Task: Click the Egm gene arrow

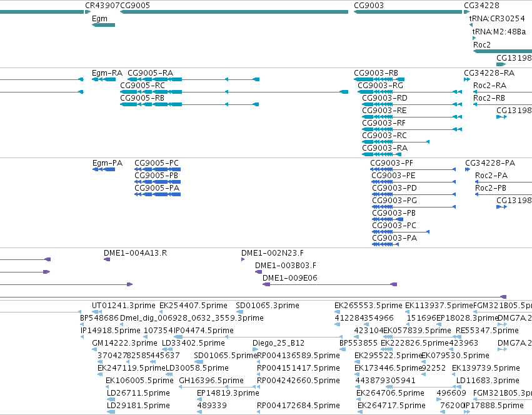Action: tap(104, 25)
